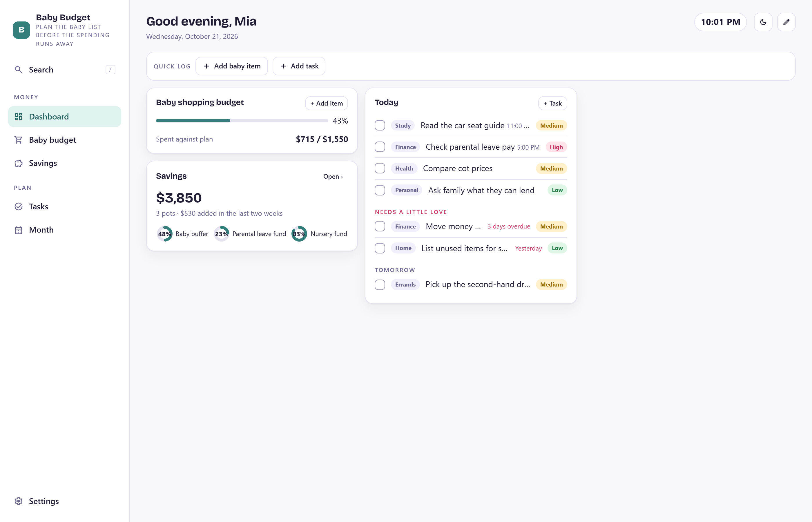This screenshot has width=812, height=522.
Task: Check off Compare cot prices
Action: [x=380, y=168]
